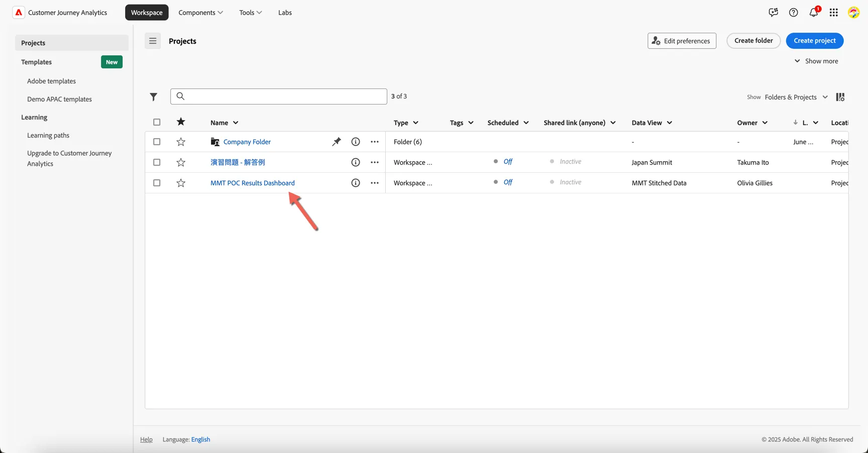This screenshot has width=868, height=453.
Task: Check the 演習問題 - 解答例 row checkbox
Action: (x=157, y=162)
